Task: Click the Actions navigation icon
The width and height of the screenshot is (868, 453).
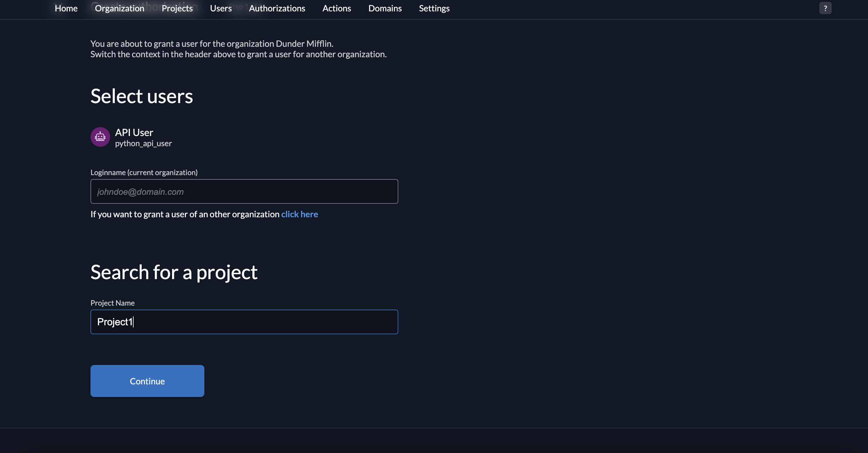Action: point(336,8)
